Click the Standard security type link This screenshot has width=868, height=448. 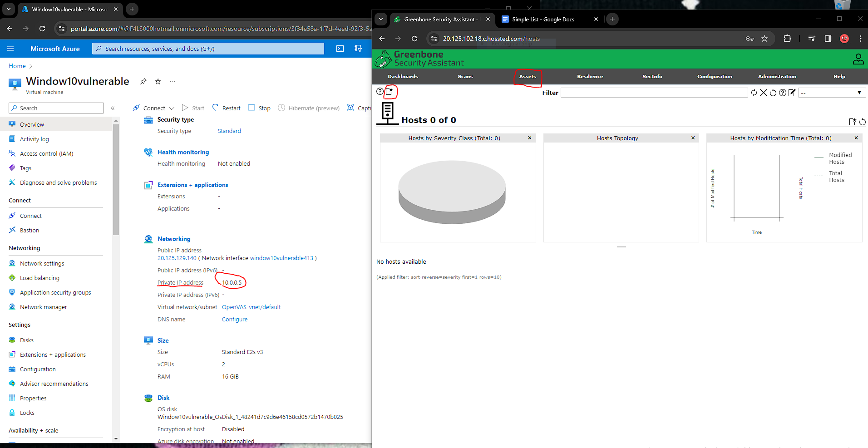(229, 131)
